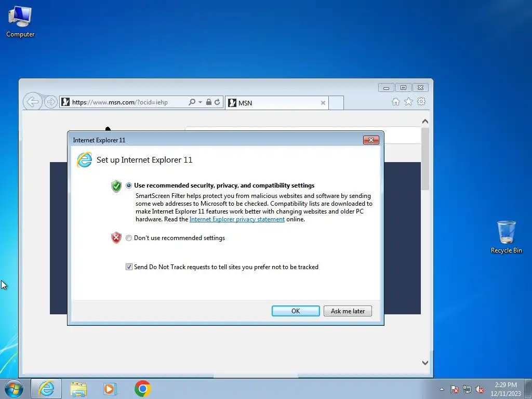Click the green shield recommended icon
This screenshot has height=399, width=532.
coord(116,187)
